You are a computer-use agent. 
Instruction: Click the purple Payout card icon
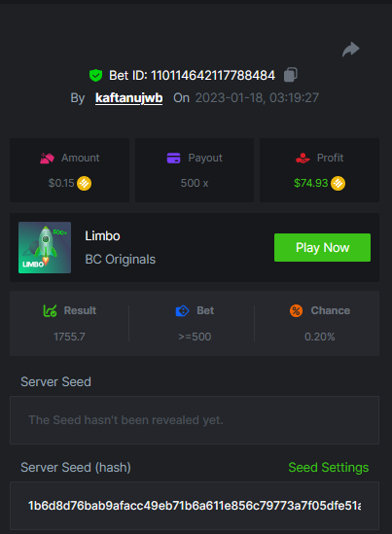(x=174, y=158)
